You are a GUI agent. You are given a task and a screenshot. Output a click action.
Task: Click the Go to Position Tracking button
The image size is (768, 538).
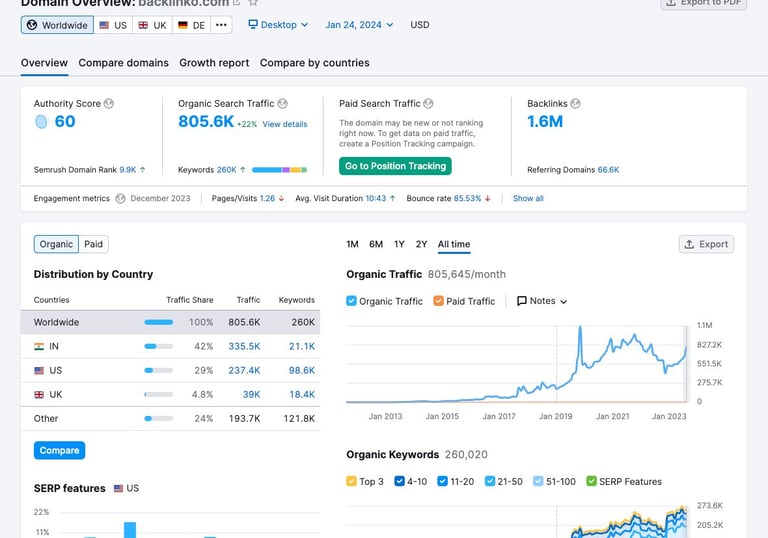click(395, 166)
